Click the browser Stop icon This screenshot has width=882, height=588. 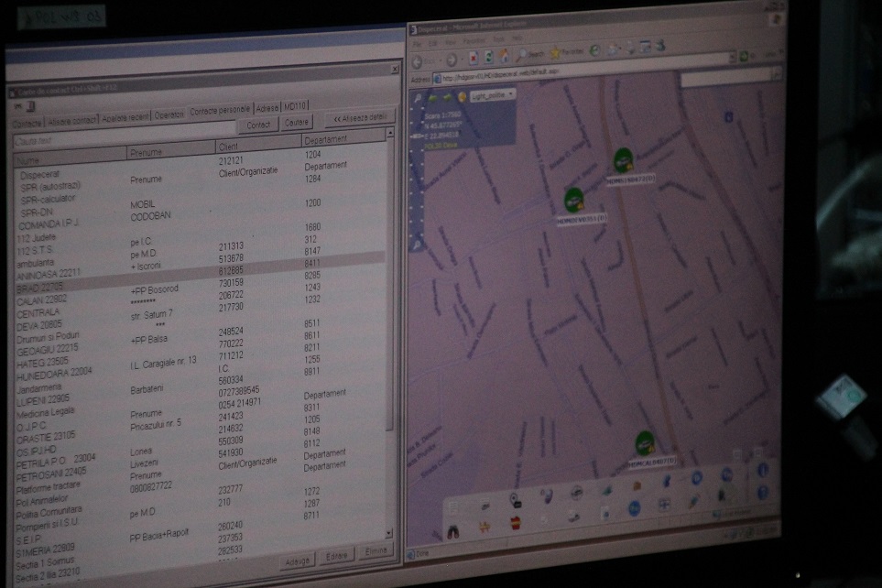tap(474, 57)
